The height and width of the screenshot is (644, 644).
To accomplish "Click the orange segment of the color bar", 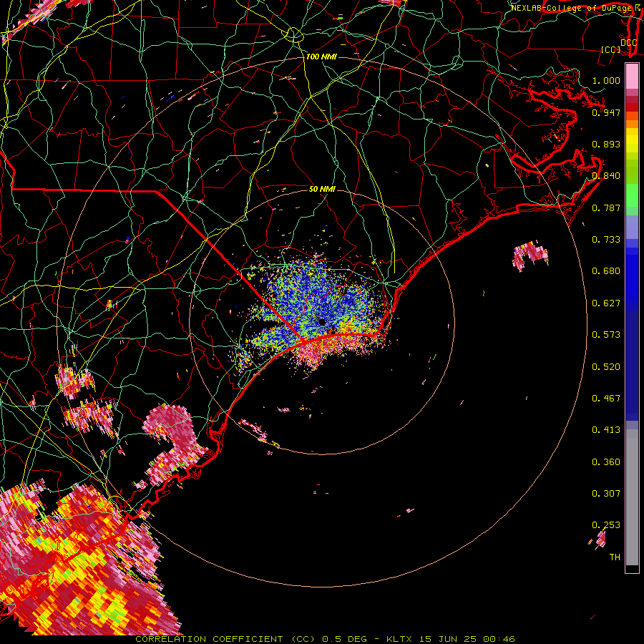I will (632, 120).
